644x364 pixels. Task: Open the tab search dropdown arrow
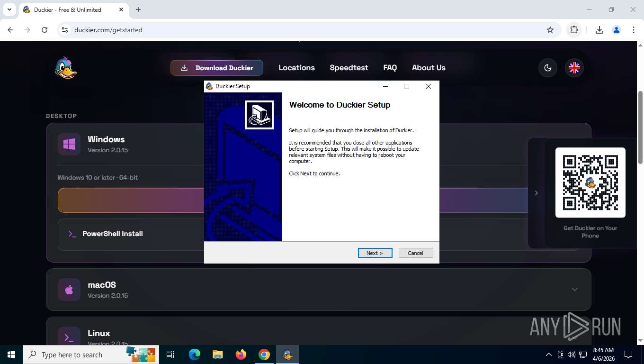tap(9, 9)
